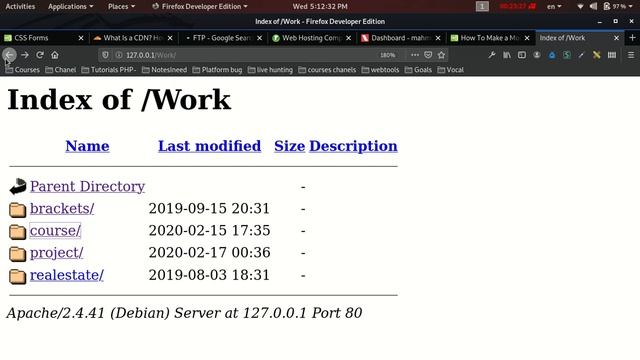Viewport: 640px width, 360px height.
Task: Click the yellow crossed-tools extension icon
Action: click(x=597, y=55)
